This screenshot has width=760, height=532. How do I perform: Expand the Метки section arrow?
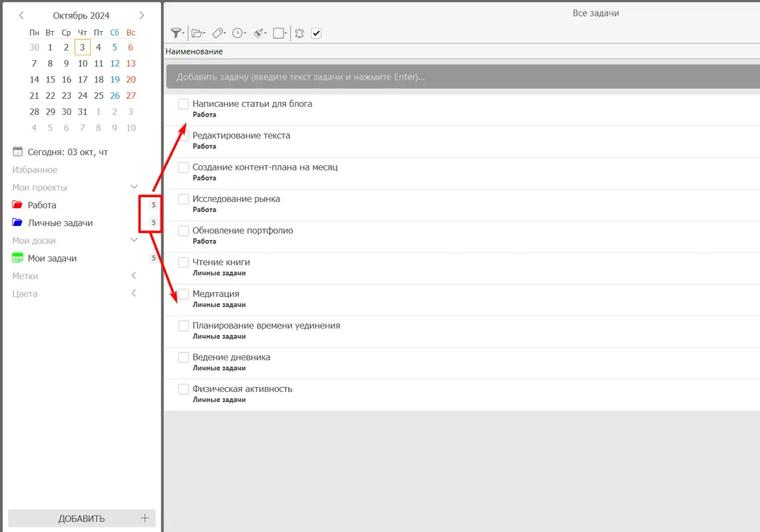(x=134, y=276)
